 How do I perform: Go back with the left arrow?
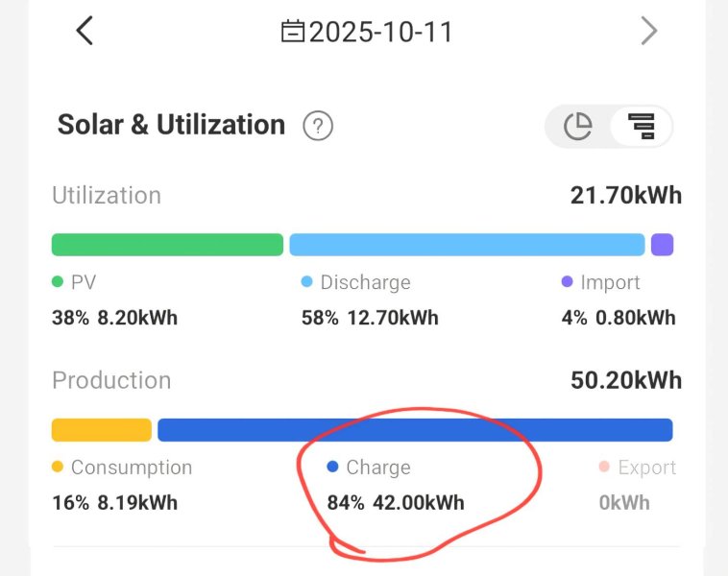click(85, 32)
